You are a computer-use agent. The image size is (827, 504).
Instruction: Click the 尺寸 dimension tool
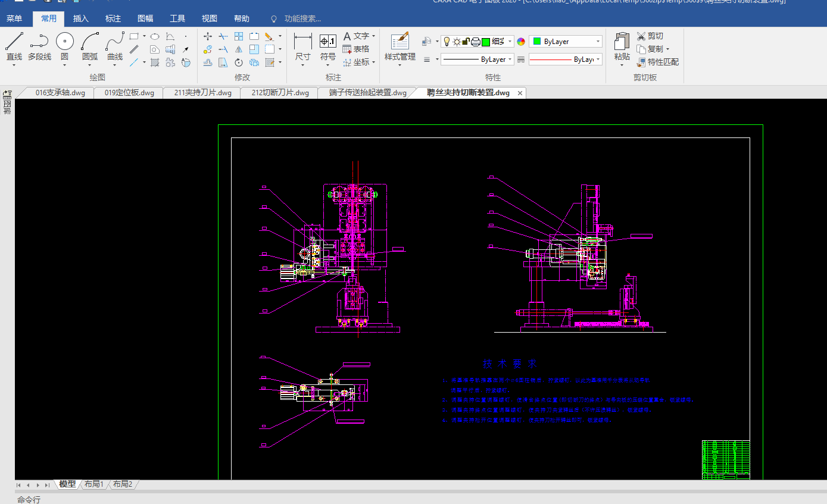302,46
